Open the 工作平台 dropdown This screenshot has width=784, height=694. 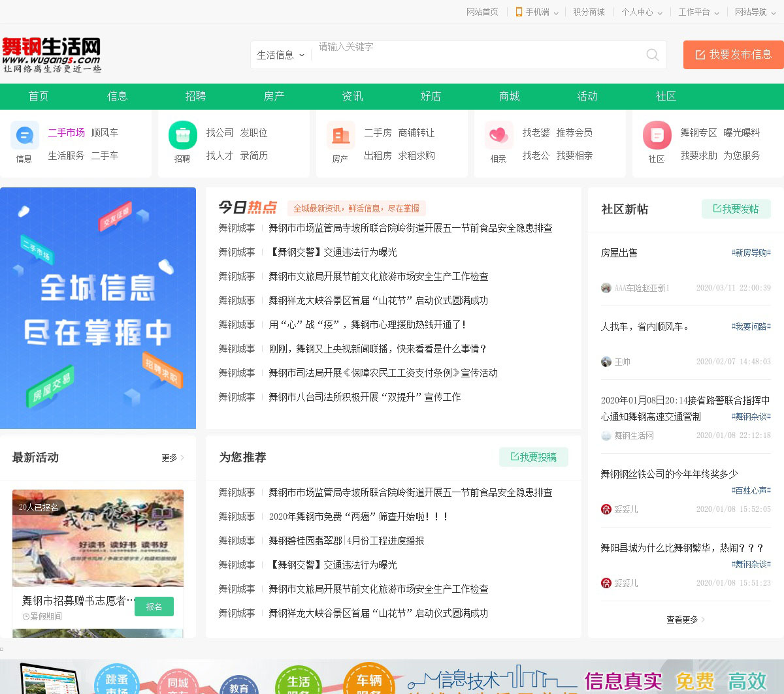698,12
